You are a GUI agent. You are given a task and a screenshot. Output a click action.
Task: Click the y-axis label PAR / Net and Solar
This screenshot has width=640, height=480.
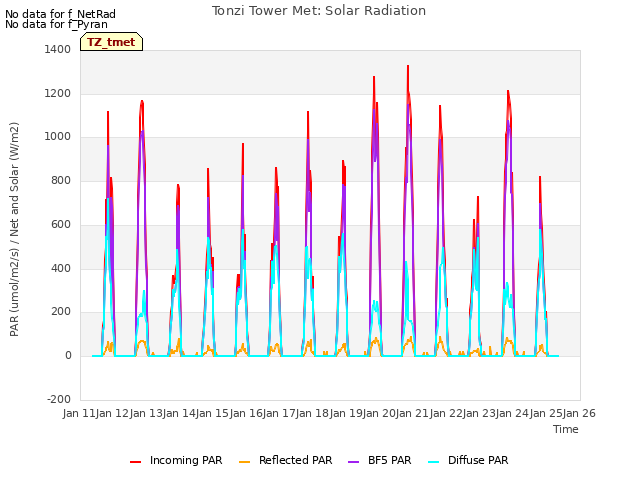(x=14, y=229)
